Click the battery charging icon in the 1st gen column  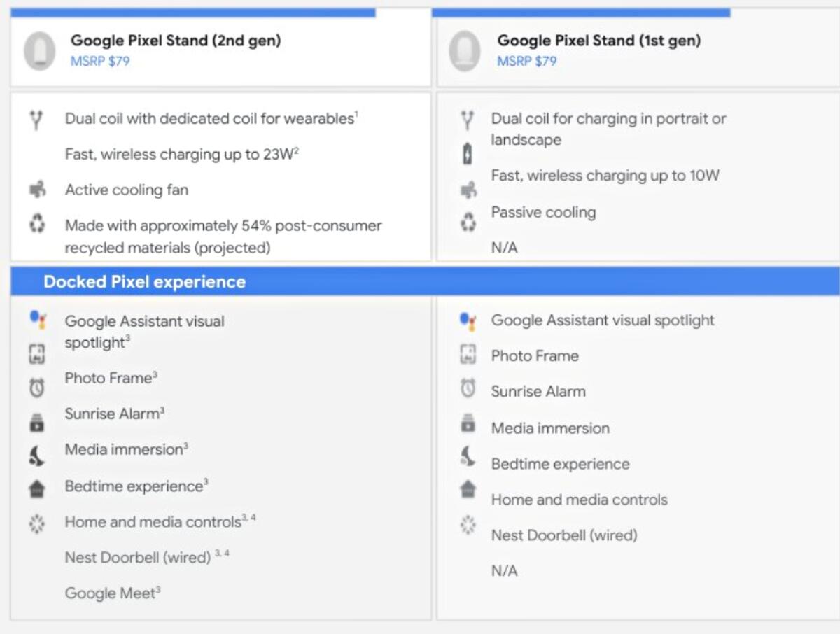[x=468, y=154]
